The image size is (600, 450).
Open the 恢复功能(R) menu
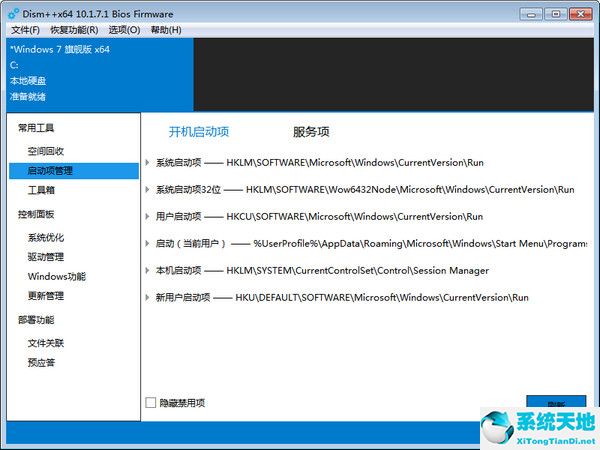[x=74, y=30]
